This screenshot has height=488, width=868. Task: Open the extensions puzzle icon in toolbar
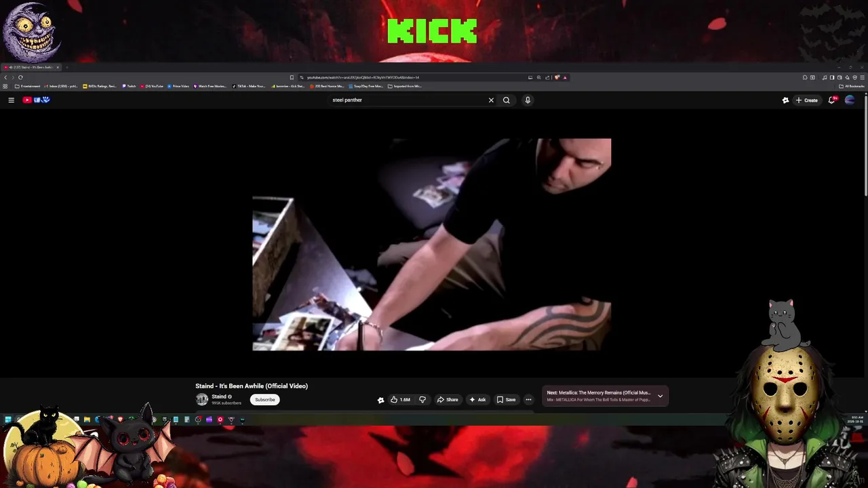[805, 77]
